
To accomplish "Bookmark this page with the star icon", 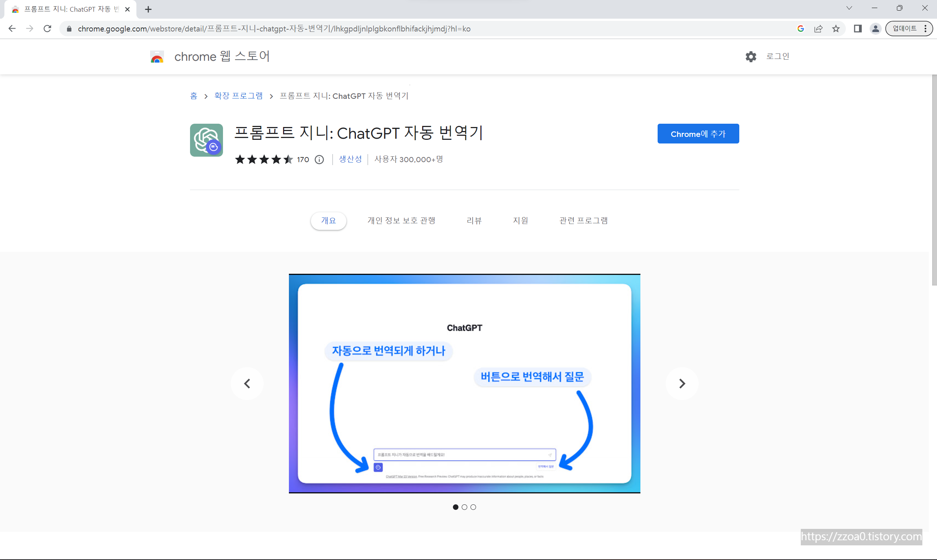I will [836, 29].
